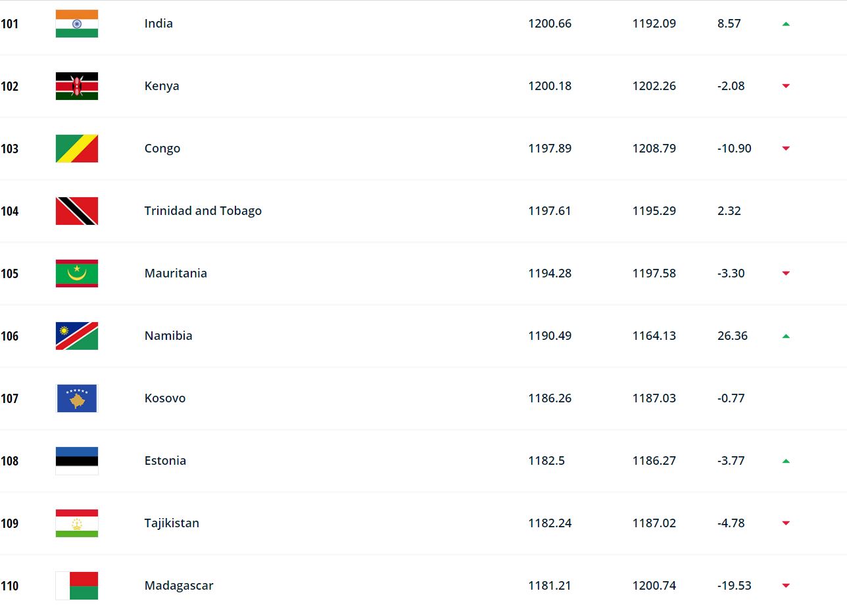This screenshot has width=847, height=616.
Task: Click the Estonia flag icon
Action: (x=77, y=461)
